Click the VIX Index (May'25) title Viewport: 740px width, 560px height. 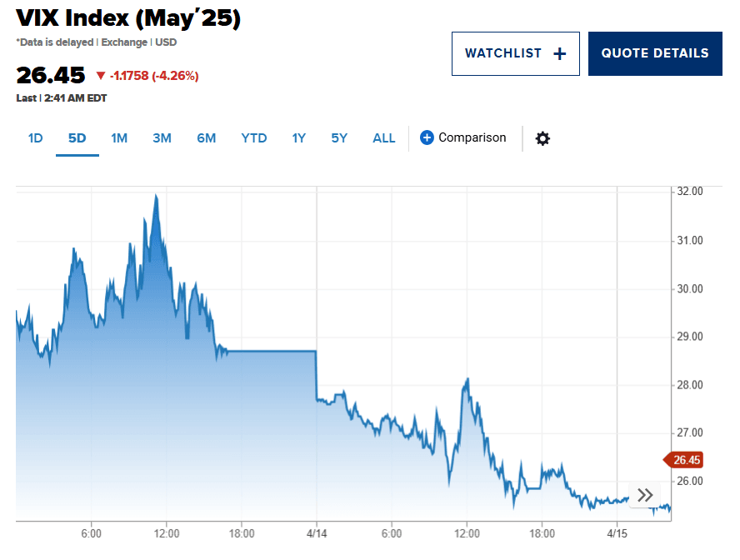(128, 19)
